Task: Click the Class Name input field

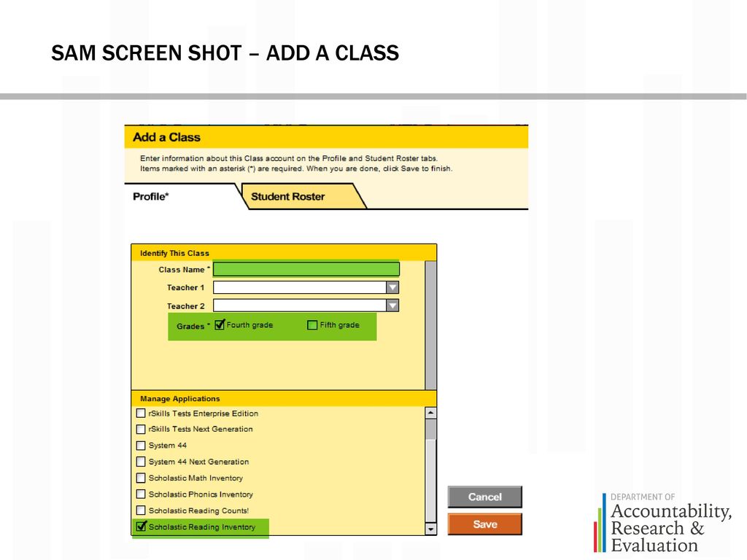Action: [x=306, y=269]
